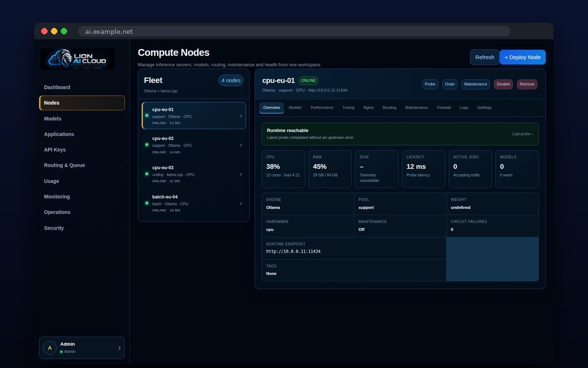Click green status dot of cpu-eu-02
The width and height of the screenshot is (588, 368).
click(147, 145)
